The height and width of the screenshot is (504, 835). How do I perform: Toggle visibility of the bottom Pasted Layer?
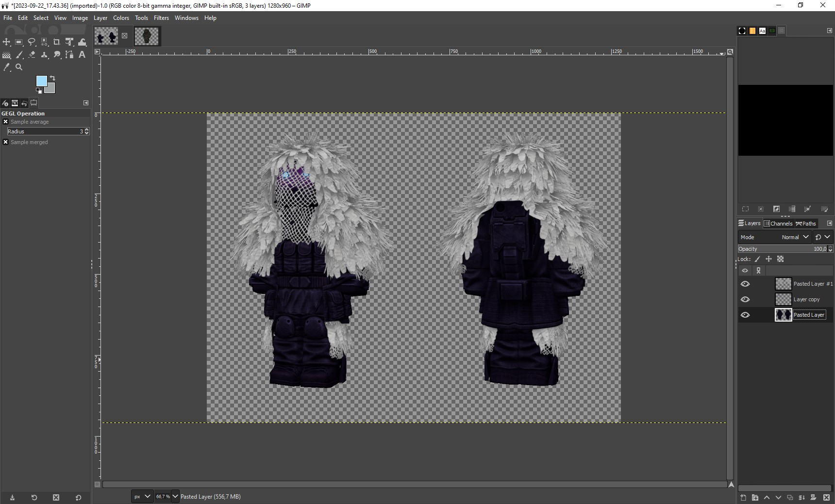(745, 315)
